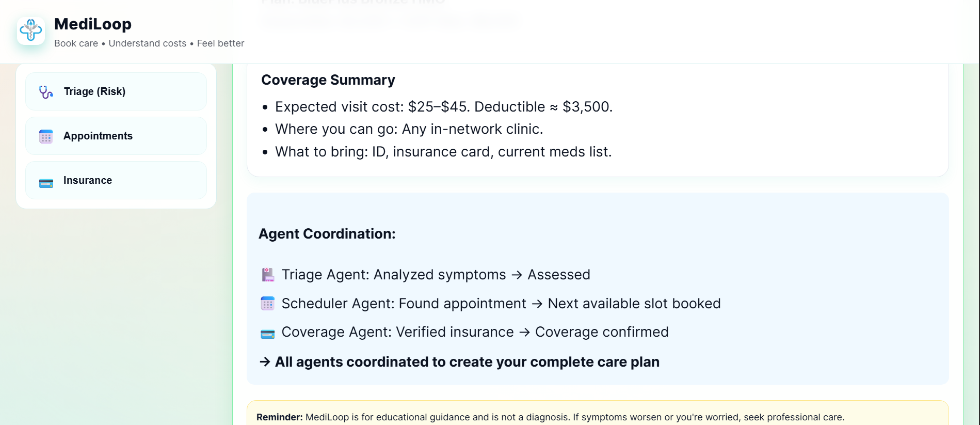980x425 pixels.
Task: Click the stethoscope icon beside Triage (Risk)
Action: point(46,92)
